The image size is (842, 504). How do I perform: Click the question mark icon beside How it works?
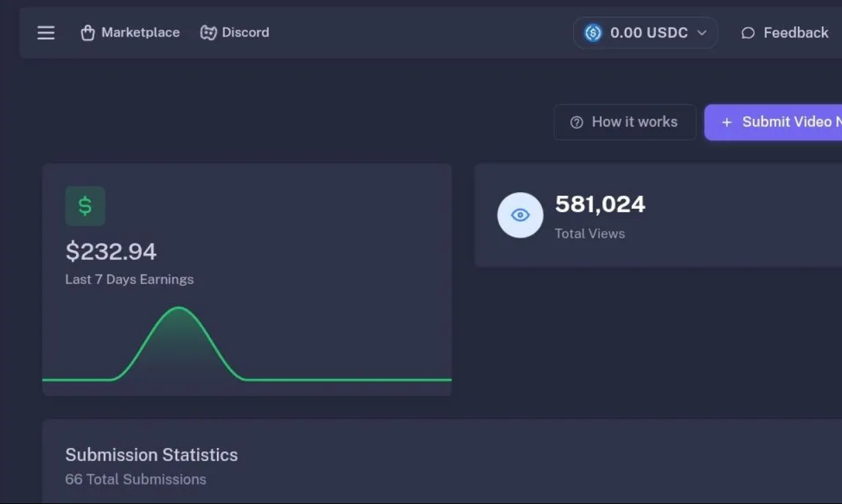pyautogui.click(x=577, y=122)
